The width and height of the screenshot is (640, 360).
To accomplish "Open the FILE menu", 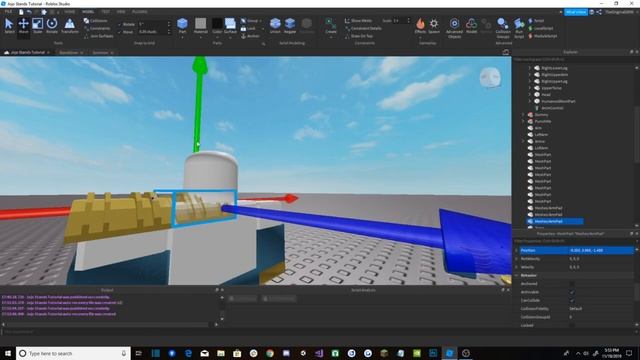I will [8, 12].
